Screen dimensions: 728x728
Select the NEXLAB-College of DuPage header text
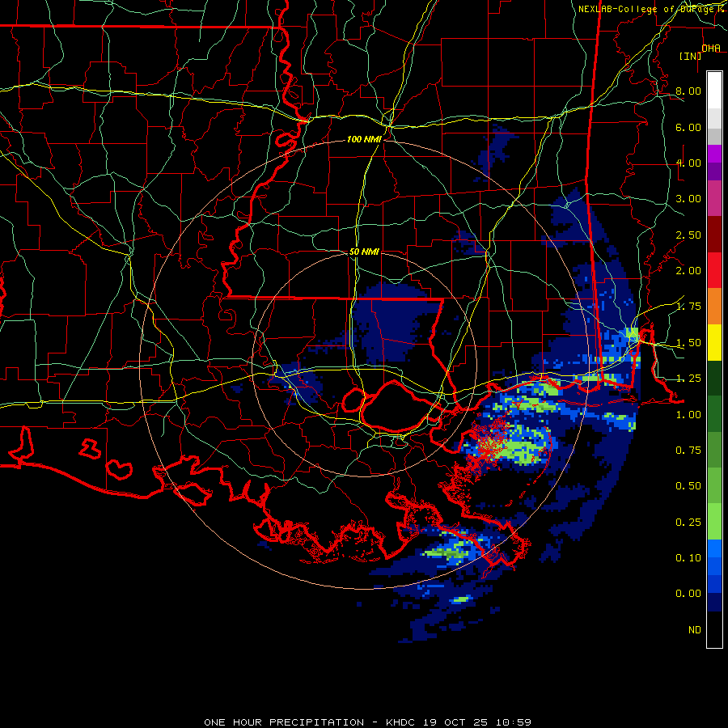[x=650, y=9]
